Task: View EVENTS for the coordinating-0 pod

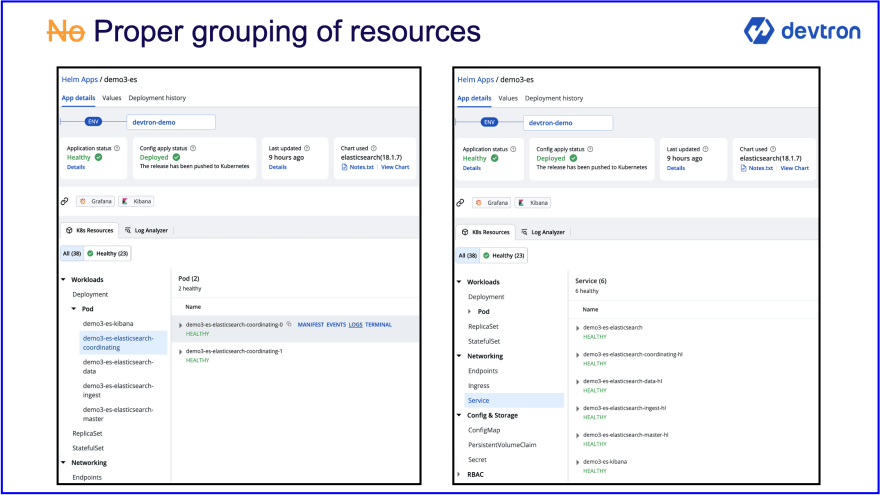Action: [336, 324]
